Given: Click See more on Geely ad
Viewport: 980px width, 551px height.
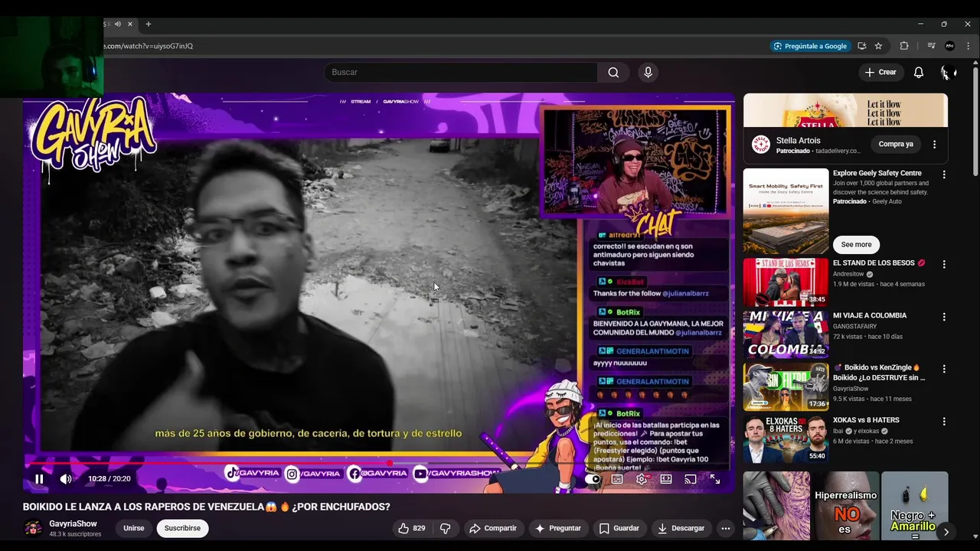Looking at the screenshot, I should pyautogui.click(x=856, y=244).
